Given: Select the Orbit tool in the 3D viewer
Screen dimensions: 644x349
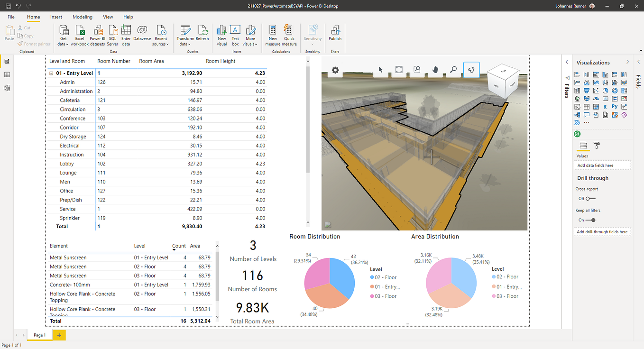Looking at the screenshot, I should (x=471, y=70).
